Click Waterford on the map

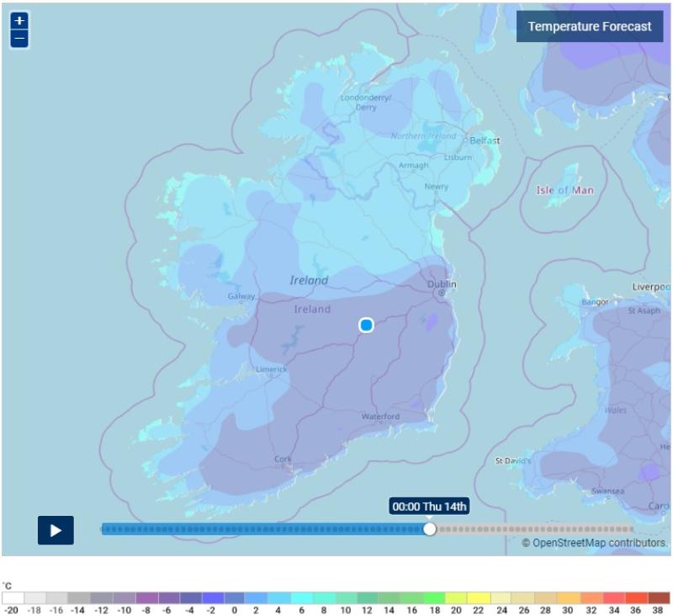pos(380,417)
